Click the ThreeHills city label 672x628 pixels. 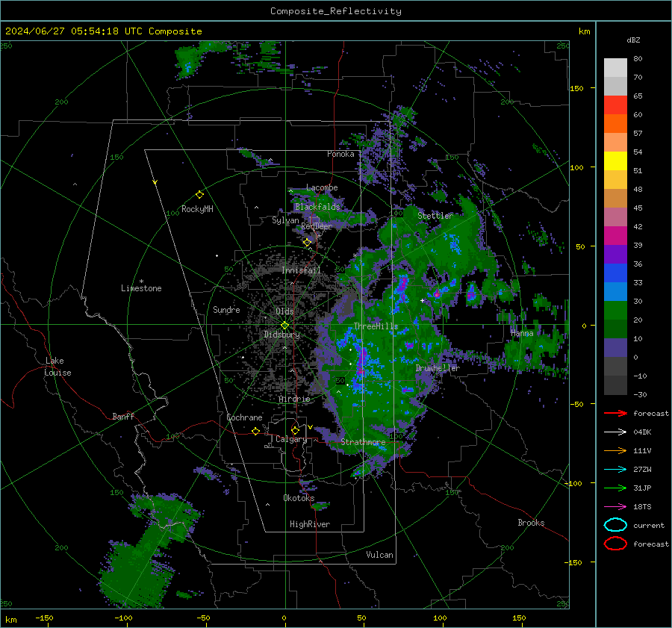pyautogui.click(x=376, y=326)
